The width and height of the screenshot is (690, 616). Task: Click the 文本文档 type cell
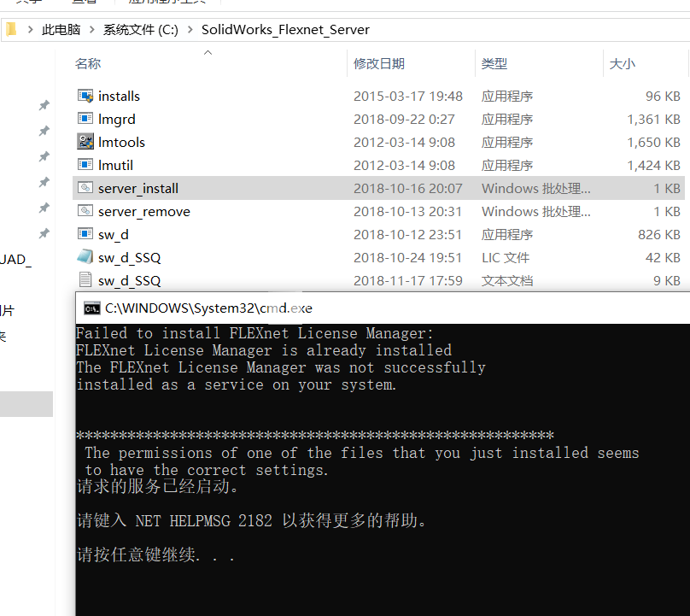pyautogui.click(x=507, y=280)
